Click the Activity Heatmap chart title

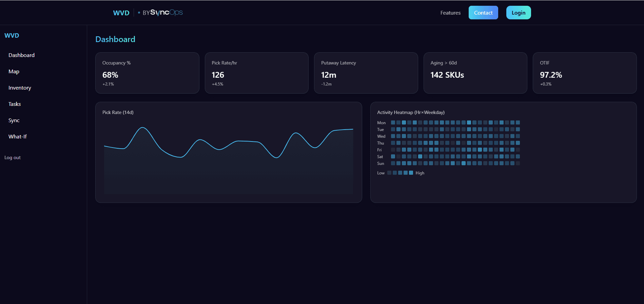pos(411,112)
